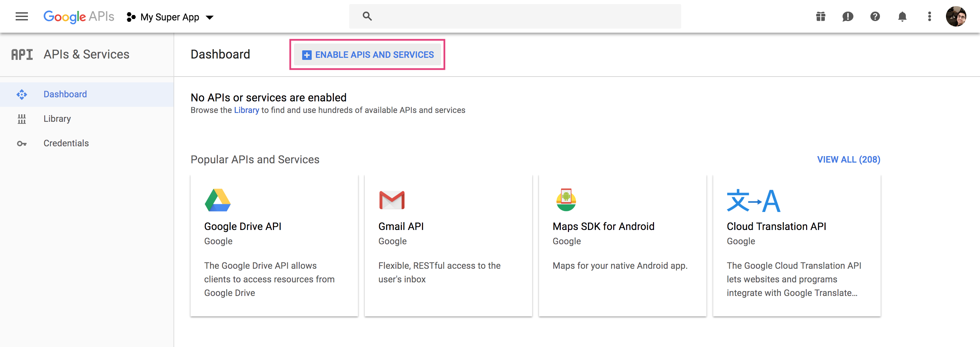Click the Google Drive triangle icon
Viewport: 980px width, 347px height.
click(x=218, y=200)
